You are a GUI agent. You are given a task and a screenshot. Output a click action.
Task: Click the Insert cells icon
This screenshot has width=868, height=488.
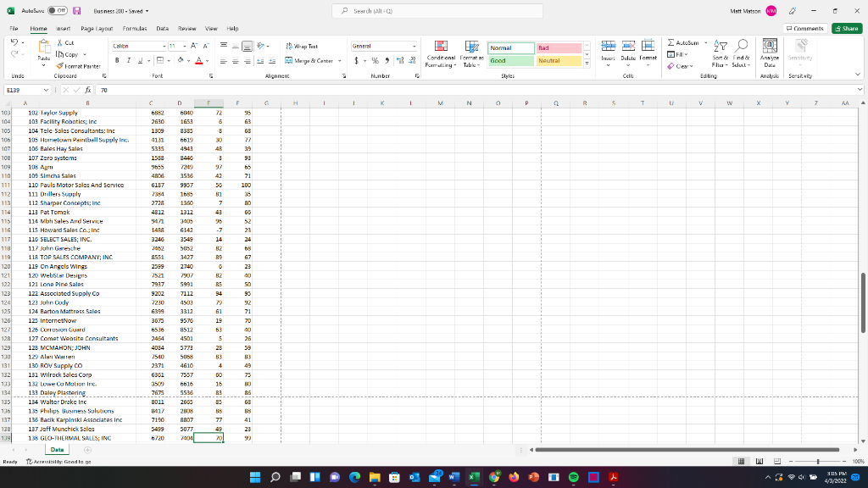pyautogui.click(x=608, y=47)
